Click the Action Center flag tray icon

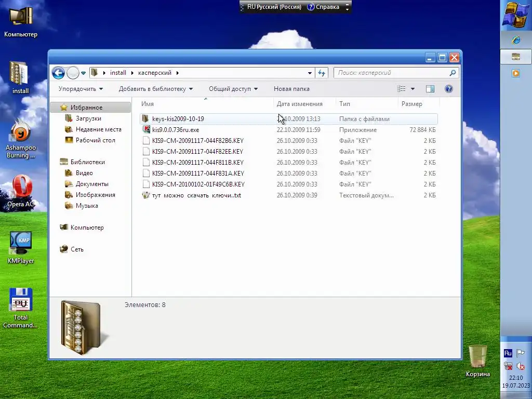[x=521, y=353]
